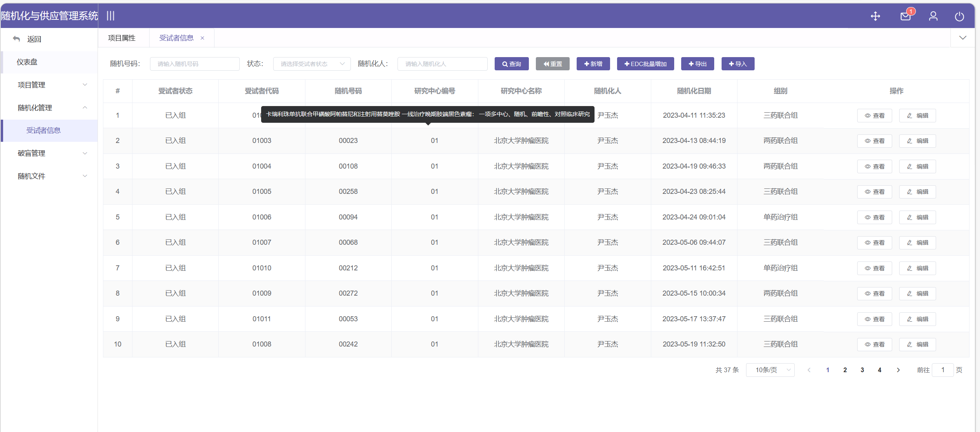980x432 pixels.
Task: View subject 01006 details
Action: click(x=874, y=217)
